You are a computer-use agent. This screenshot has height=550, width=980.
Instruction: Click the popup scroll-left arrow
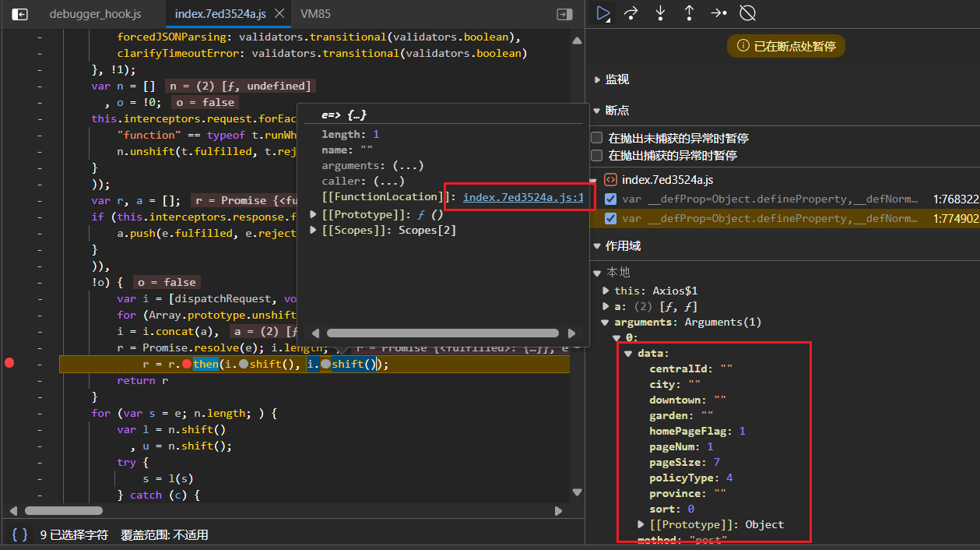[314, 333]
